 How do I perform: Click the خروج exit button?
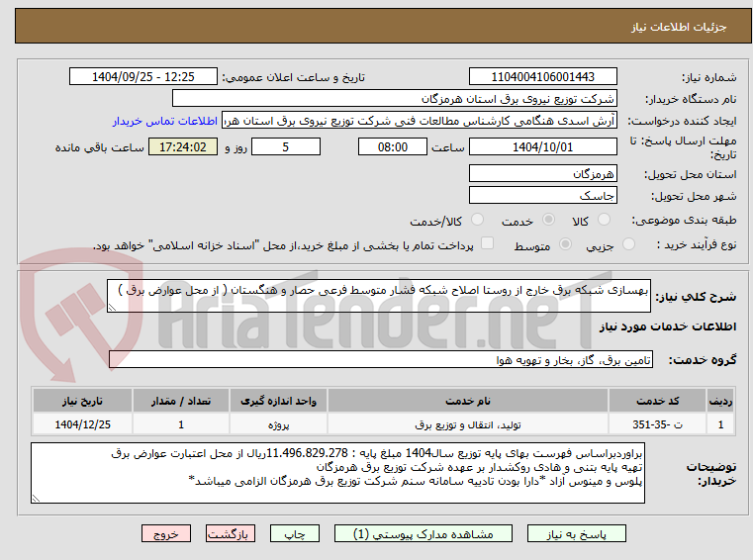(166, 533)
